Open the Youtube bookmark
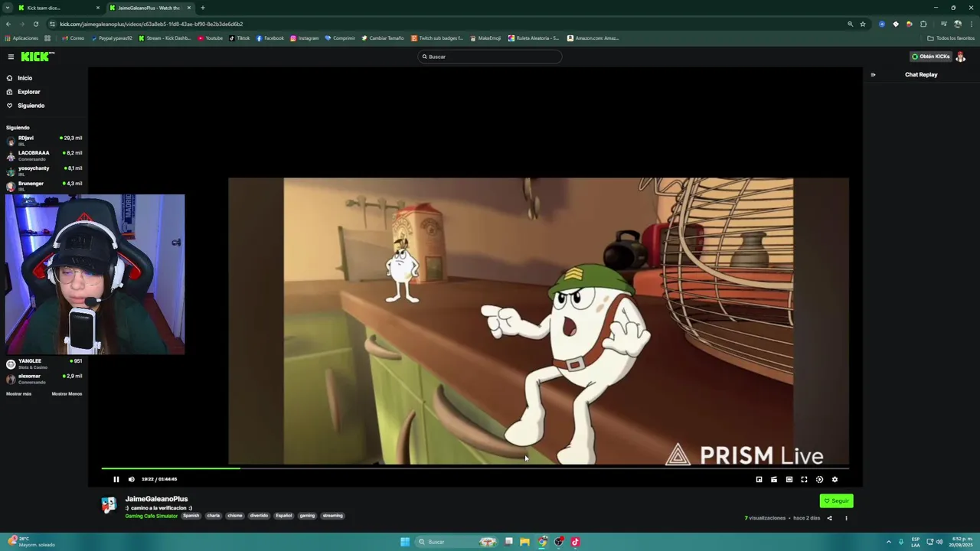 coord(211,38)
